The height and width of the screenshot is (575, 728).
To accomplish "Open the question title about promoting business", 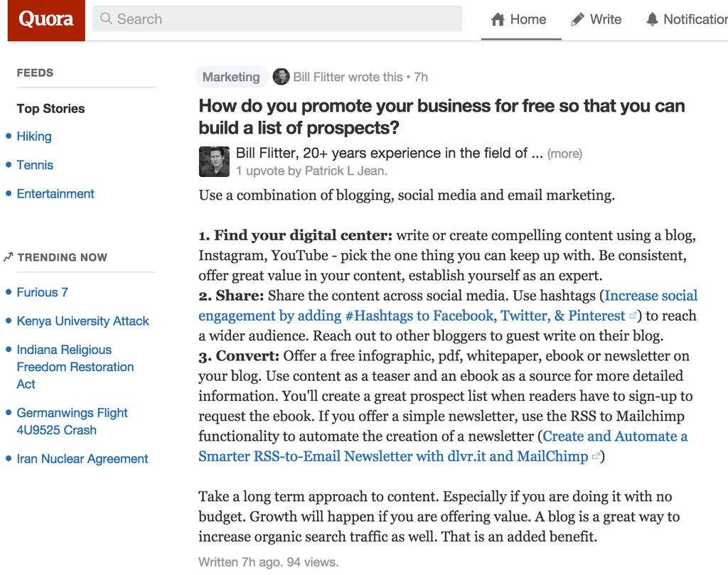I will [x=441, y=117].
